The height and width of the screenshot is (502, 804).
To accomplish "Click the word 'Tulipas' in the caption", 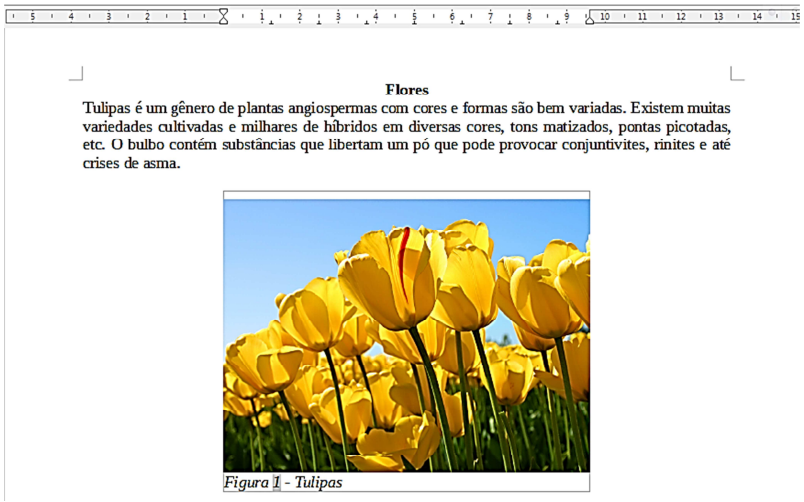I will (318, 483).
